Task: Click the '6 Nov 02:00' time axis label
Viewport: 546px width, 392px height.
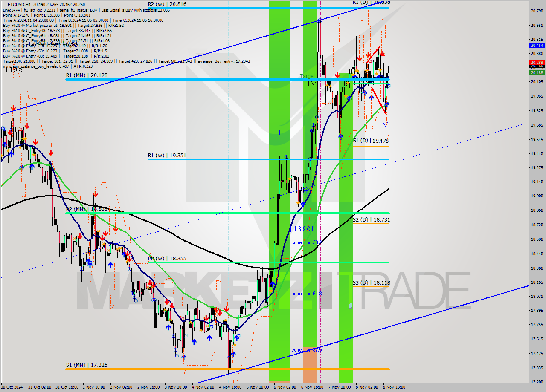Action: click(x=285, y=387)
